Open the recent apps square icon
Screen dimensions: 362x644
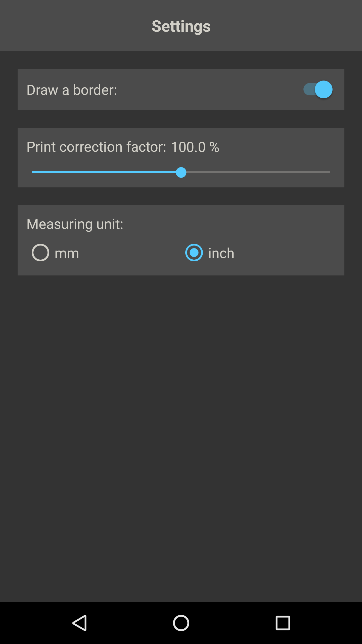pos(283,623)
